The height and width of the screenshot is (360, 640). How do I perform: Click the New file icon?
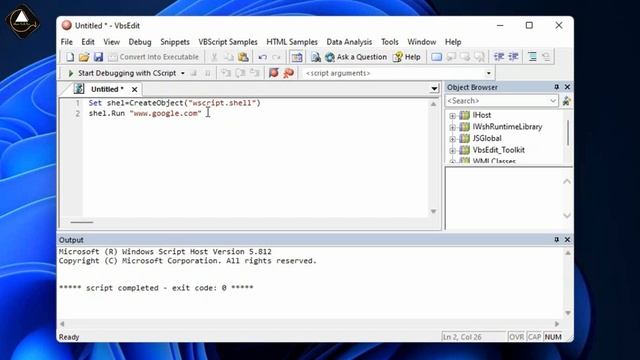70,57
